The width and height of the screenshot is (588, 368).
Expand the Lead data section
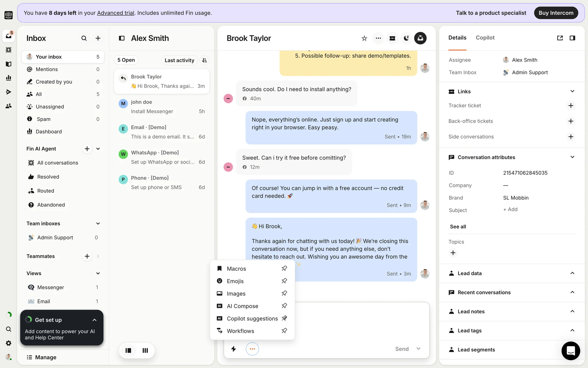(572, 273)
